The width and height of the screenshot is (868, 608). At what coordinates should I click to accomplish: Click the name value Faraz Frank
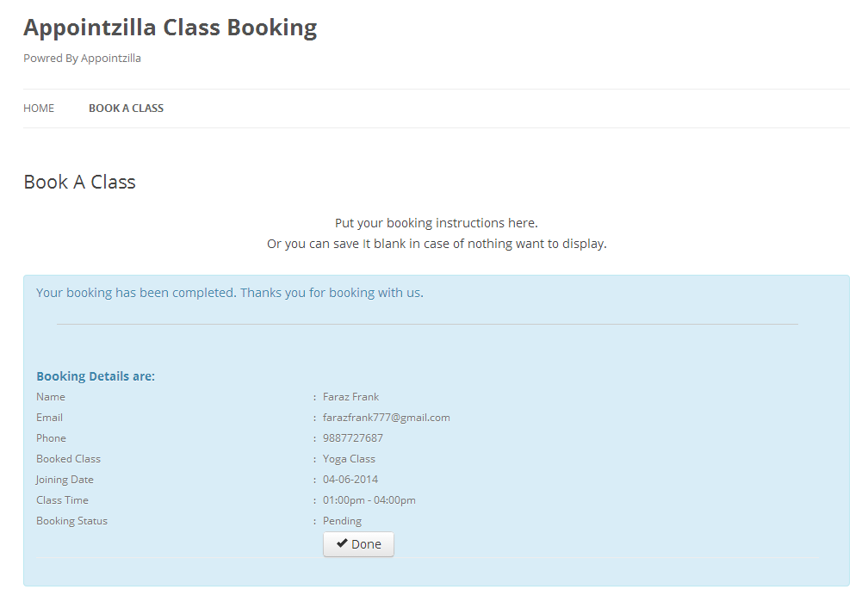(351, 397)
